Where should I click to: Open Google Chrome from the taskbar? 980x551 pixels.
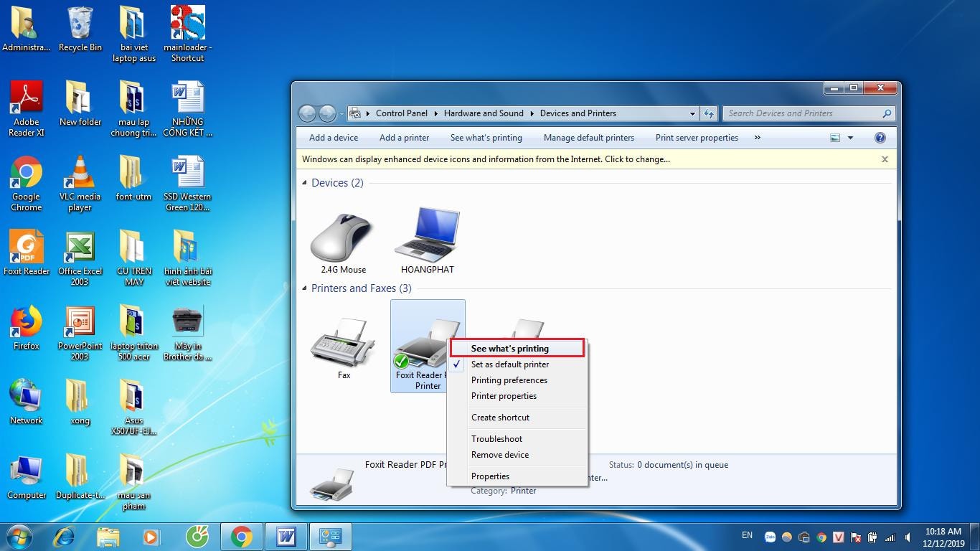click(241, 537)
